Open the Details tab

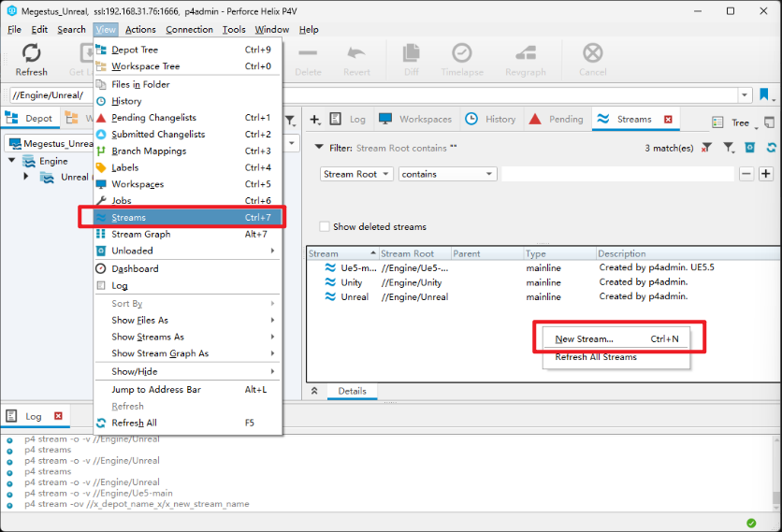point(352,391)
